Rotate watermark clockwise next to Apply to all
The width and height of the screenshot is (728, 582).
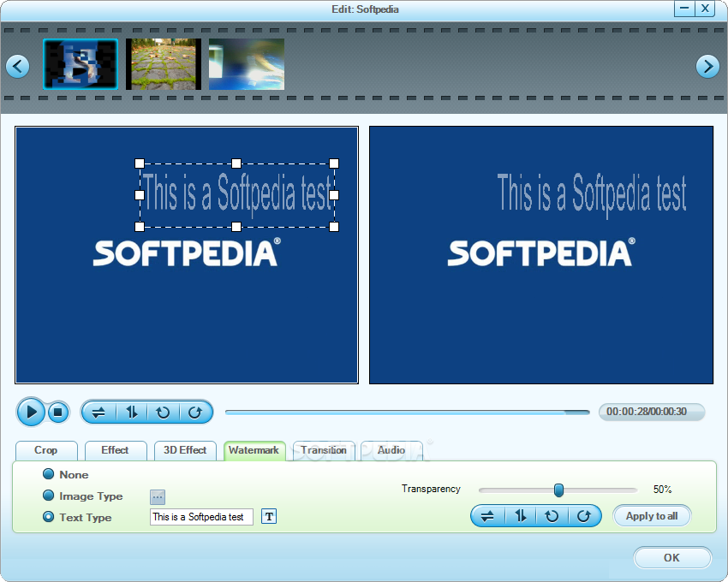point(583,516)
